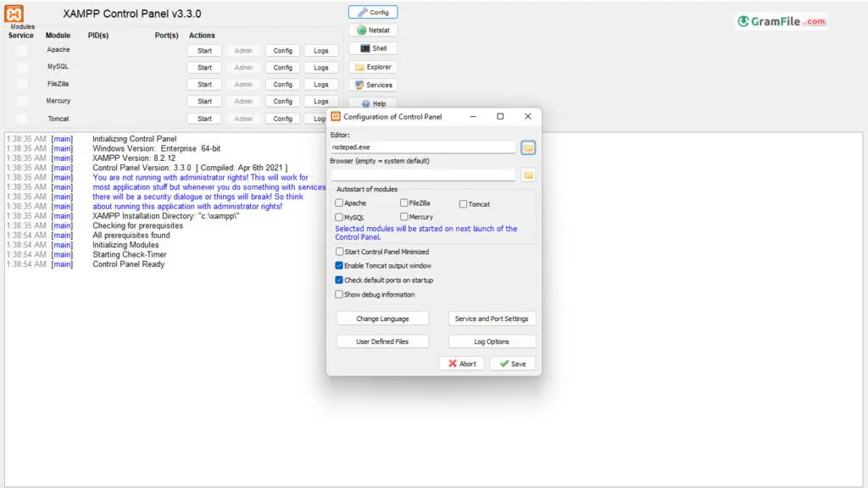Check Show debug information
868x488 pixels.
[x=339, y=294]
